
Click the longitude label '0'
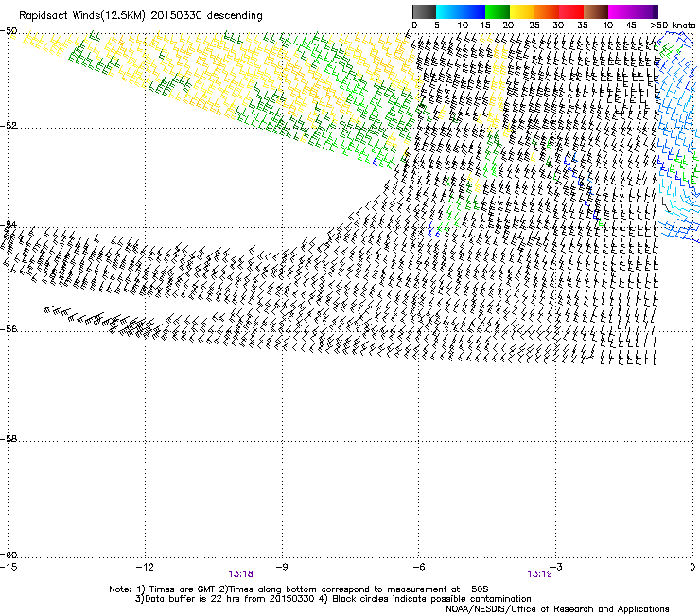[x=692, y=567]
